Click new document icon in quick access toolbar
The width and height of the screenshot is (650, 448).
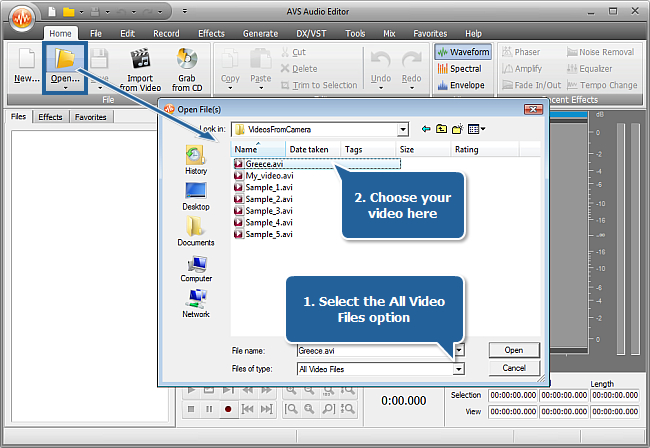[x=52, y=12]
